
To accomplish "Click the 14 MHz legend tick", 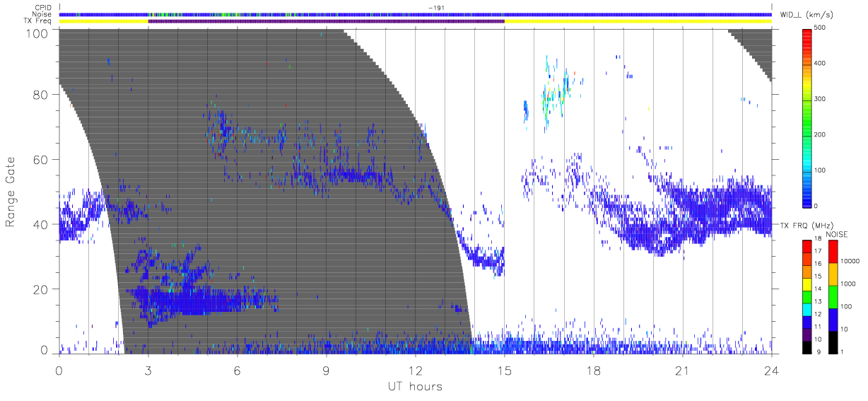I will coord(818,290).
